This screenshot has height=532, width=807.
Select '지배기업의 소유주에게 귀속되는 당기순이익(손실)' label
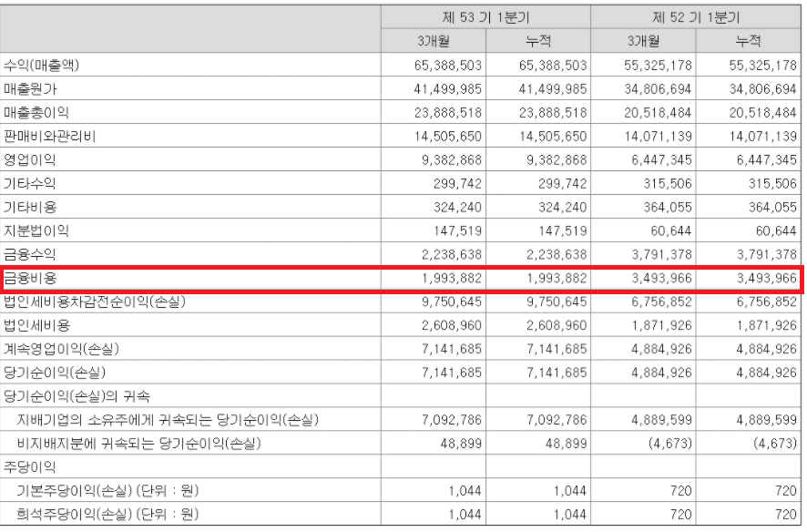[x=168, y=420]
